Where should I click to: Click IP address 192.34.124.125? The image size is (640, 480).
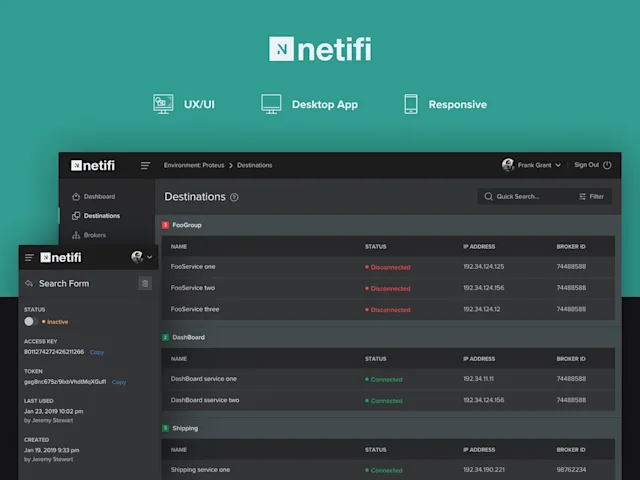click(x=483, y=267)
